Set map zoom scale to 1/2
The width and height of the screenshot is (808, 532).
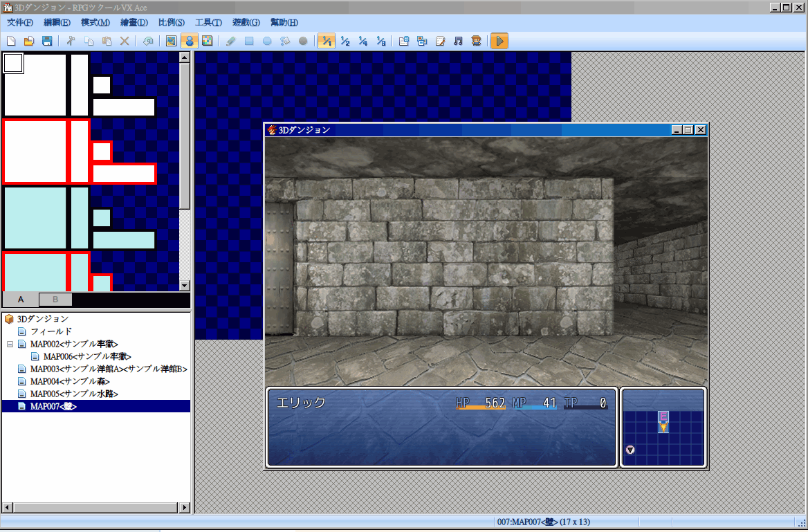pos(345,42)
